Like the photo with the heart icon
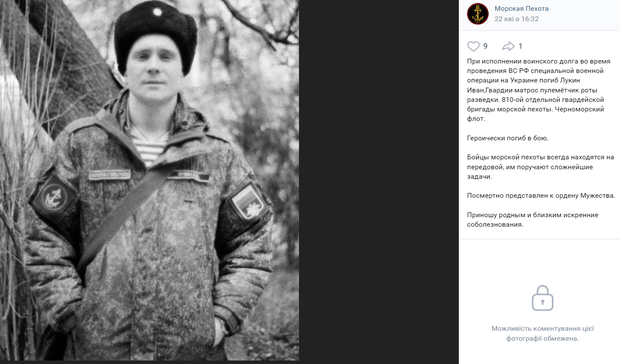Screen dimensions: 620x364 click(x=474, y=46)
